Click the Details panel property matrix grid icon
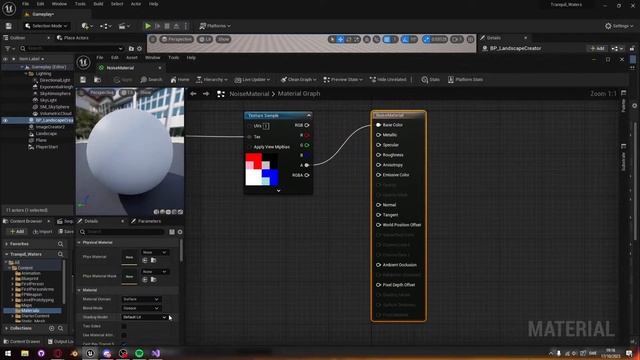Viewport: 640px width, 360px height. click(x=172, y=232)
